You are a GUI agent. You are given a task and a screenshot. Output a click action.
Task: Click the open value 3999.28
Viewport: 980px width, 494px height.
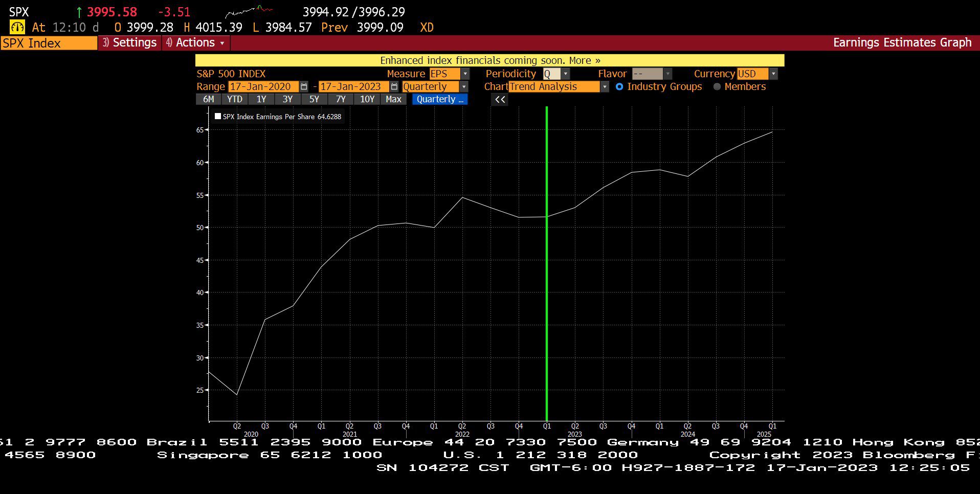150,27
